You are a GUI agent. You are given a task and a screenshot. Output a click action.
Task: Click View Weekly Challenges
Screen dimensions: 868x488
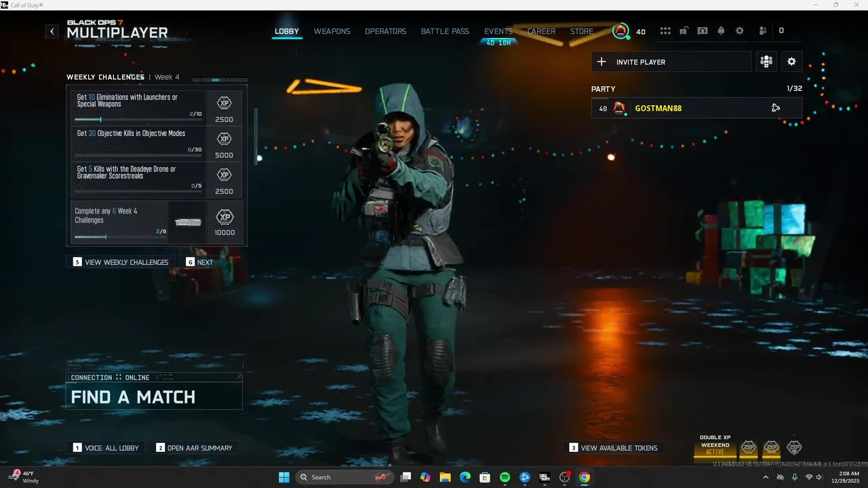[x=121, y=262]
